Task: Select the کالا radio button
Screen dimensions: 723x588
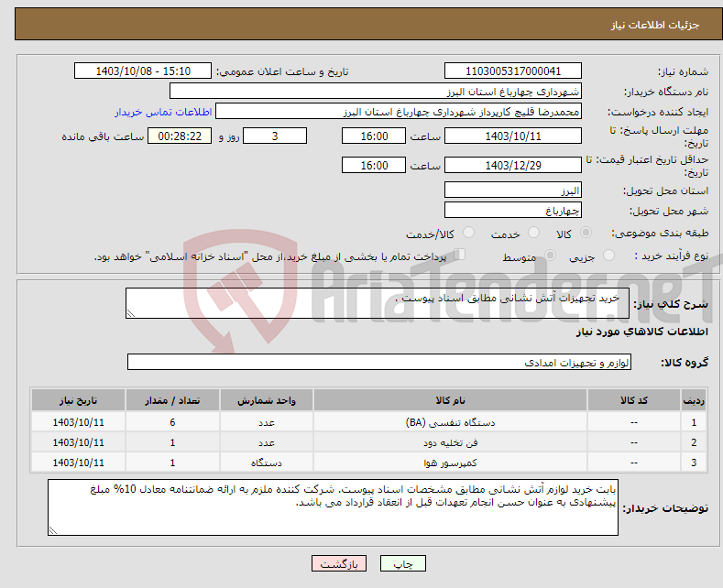Action: (x=586, y=233)
